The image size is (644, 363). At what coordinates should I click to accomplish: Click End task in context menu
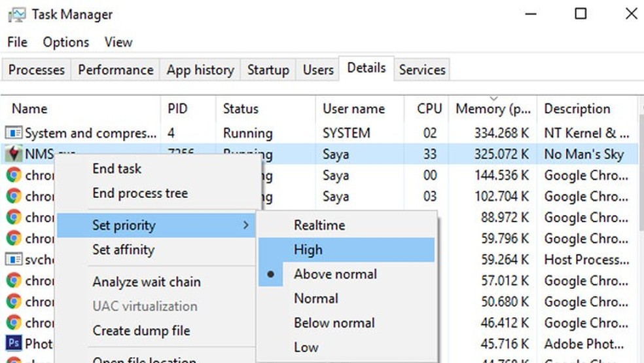[x=117, y=168]
